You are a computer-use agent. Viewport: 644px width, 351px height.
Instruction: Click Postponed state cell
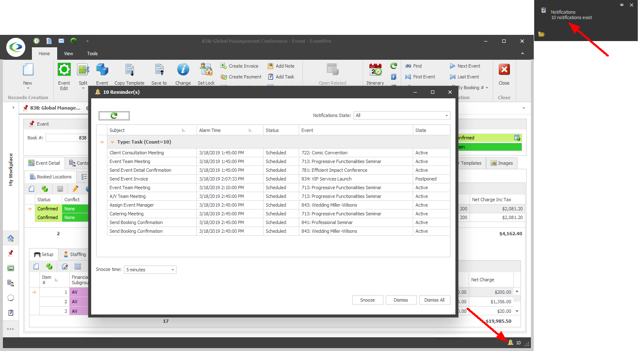pyautogui.click(x=431, y=179)
